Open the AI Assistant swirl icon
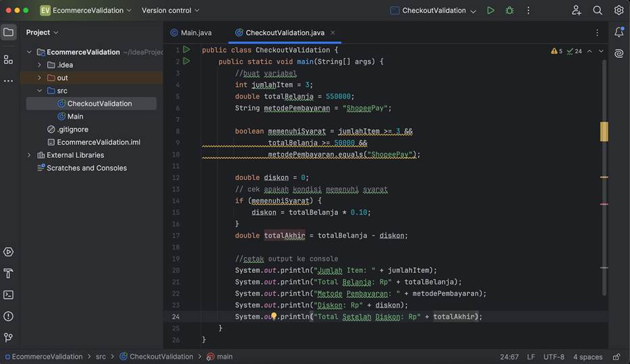This screenshot has width=630, height=364. click(x=619, y=53)
